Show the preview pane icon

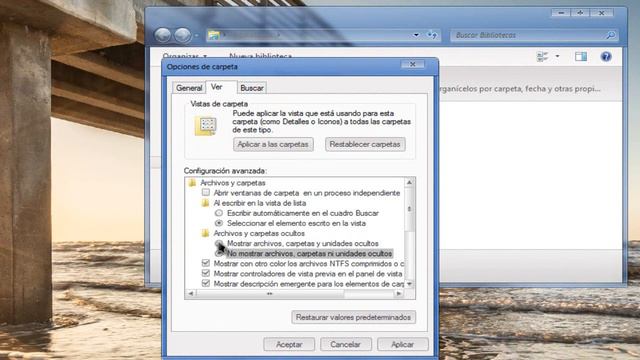pyautogui.click(x=581, y=56)
